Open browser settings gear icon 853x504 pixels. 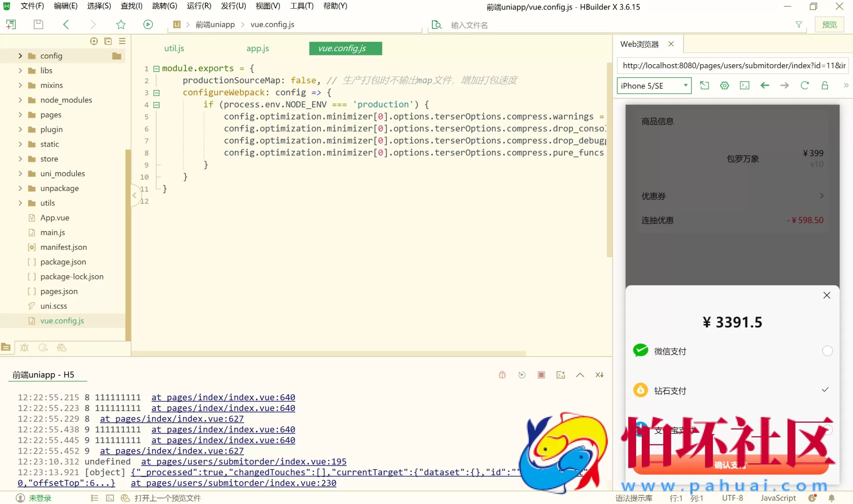pyautogui.click(x=725, y=85)
